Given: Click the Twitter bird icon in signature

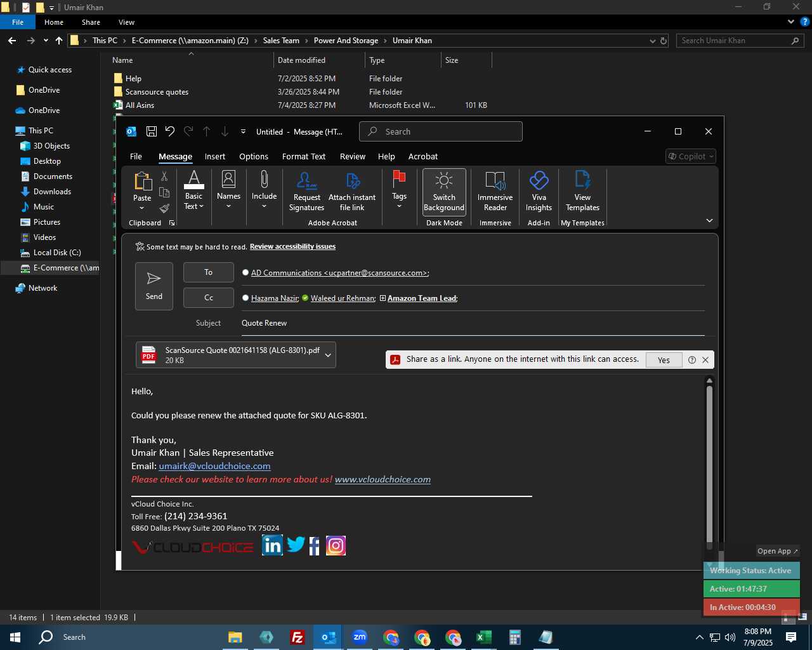Looking at the screenshot, I should [296, 544].
